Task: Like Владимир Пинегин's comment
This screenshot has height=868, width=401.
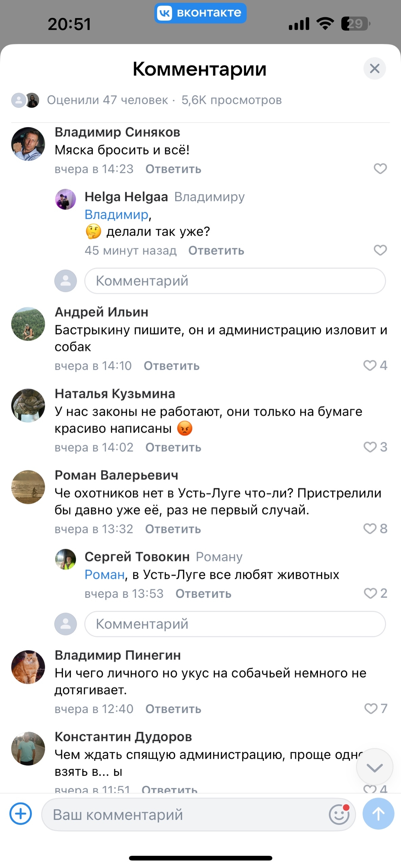Action: [x=370, y=708]
